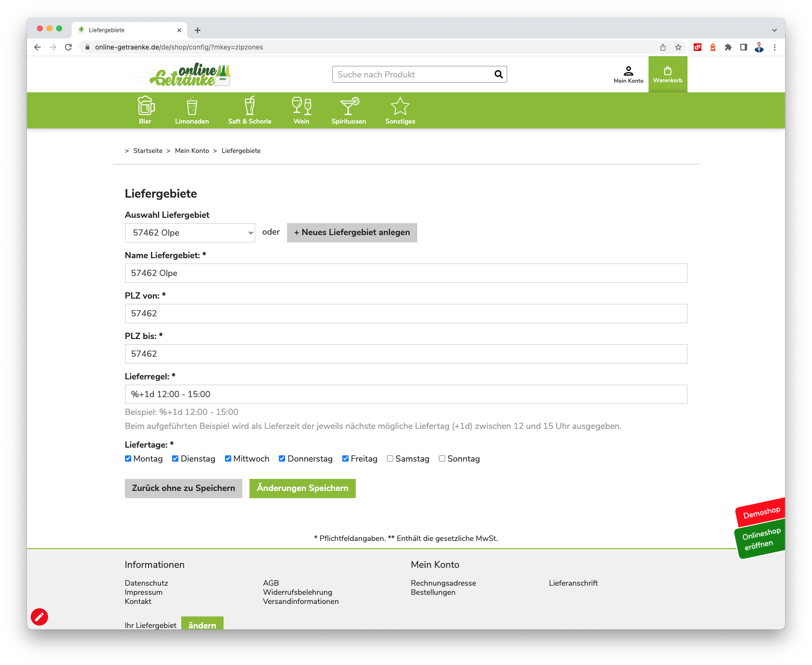Click the search magnifier icon
The height and width of the screenshot is (665, 812).
tap(499, 75)
